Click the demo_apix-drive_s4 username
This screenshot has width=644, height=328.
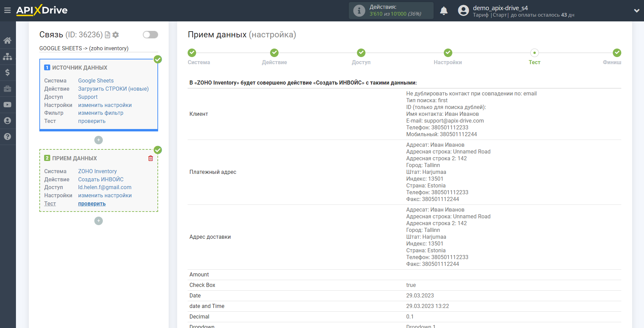[500, 8]
